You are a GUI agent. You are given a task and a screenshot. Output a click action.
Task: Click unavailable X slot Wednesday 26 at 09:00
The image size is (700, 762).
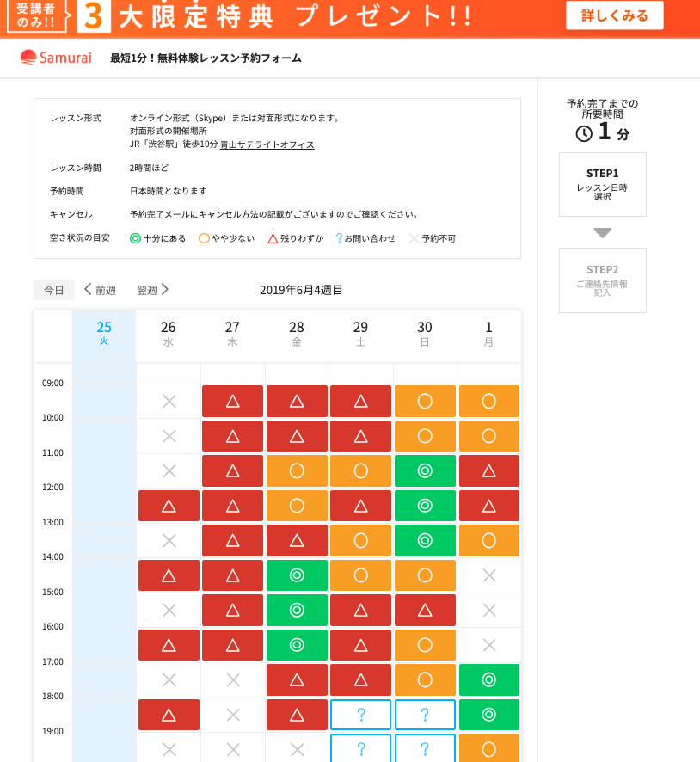point(169,402)
